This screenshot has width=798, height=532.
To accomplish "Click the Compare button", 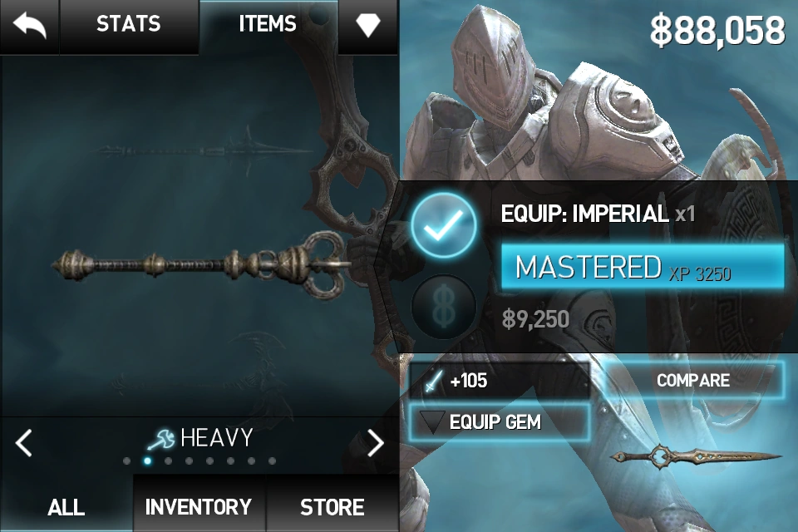I will coord(693,380).
